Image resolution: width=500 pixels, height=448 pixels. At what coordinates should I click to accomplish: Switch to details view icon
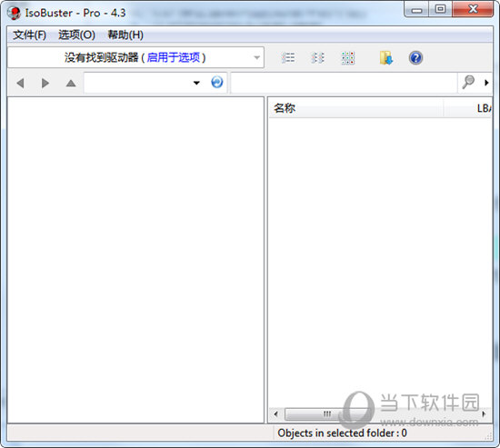pyautogui.click(x=317, y=58)
